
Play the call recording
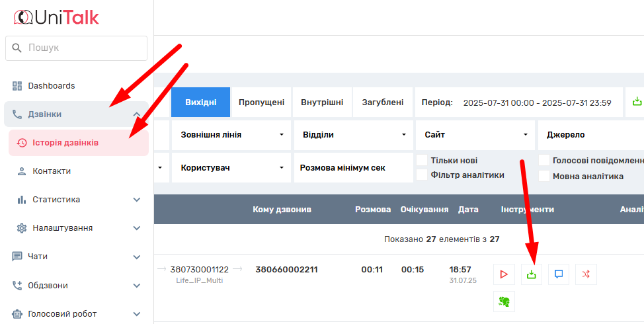(504, 274)
